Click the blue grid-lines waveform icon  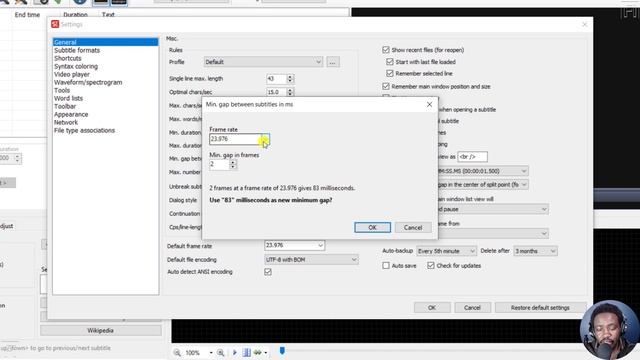click(x=247, y=353)
